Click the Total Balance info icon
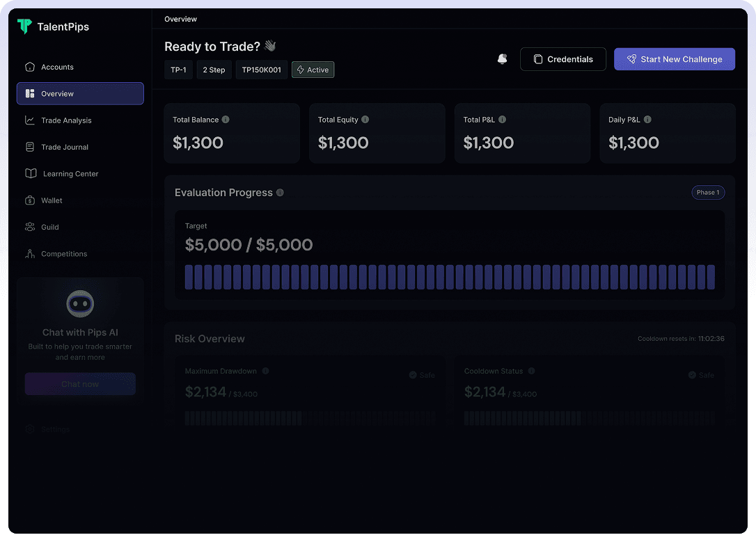Image resolution: width=756 pixels, height=542 pixels. point(226,120)
